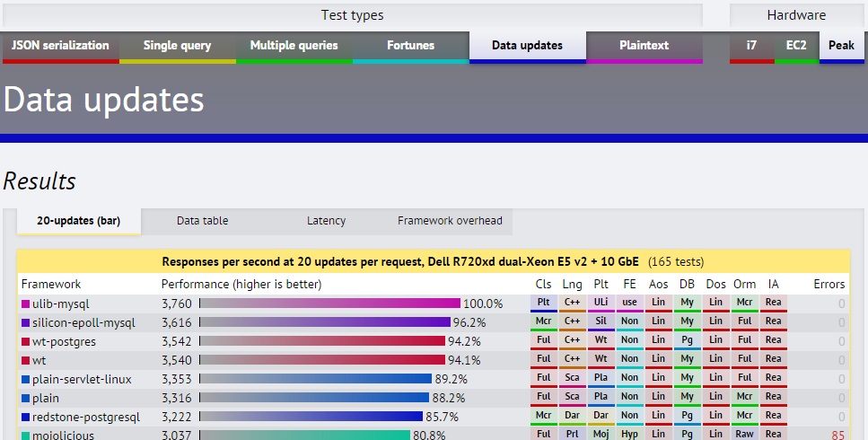Click the Dar language tag for redstone-postgresql

click(573, 416)
